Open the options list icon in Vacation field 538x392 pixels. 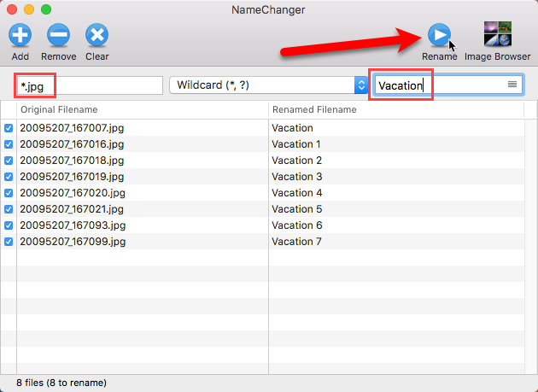point(512,84)
